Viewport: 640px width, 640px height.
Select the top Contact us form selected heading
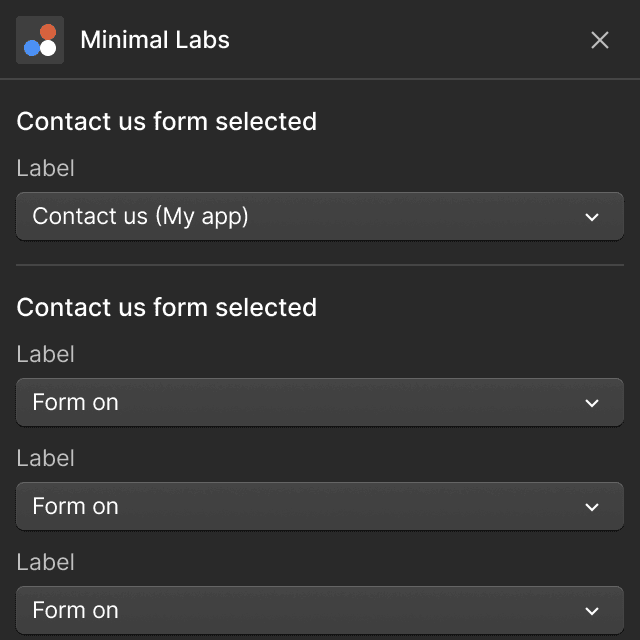tap(167, 121)
